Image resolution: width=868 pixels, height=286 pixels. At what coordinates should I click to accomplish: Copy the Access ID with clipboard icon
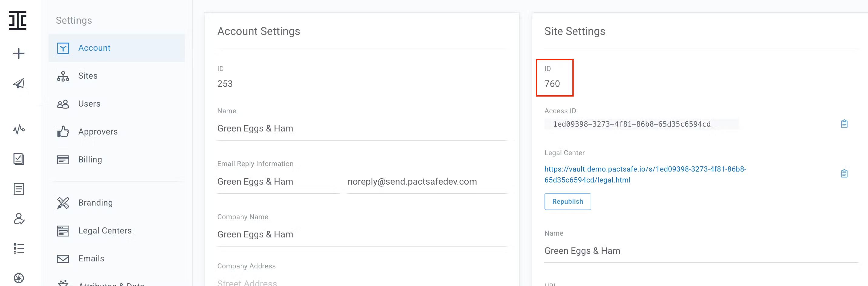point(844,124)
